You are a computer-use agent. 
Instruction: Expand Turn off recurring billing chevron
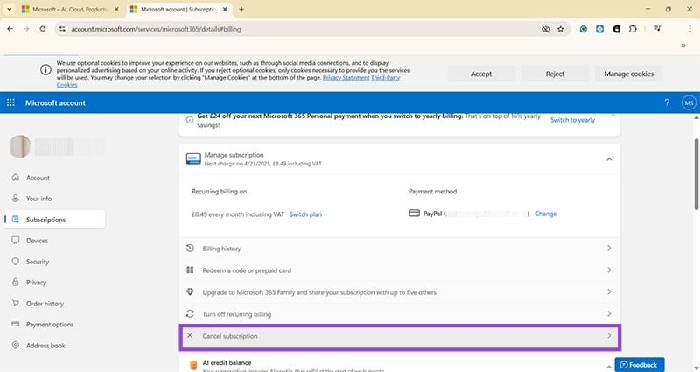(609, 314)
